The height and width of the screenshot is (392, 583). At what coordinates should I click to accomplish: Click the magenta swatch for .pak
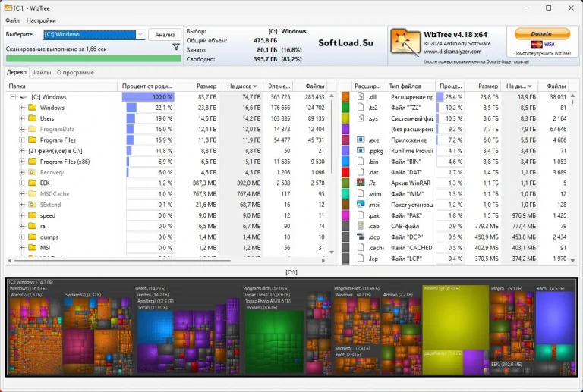coord(345,215)
